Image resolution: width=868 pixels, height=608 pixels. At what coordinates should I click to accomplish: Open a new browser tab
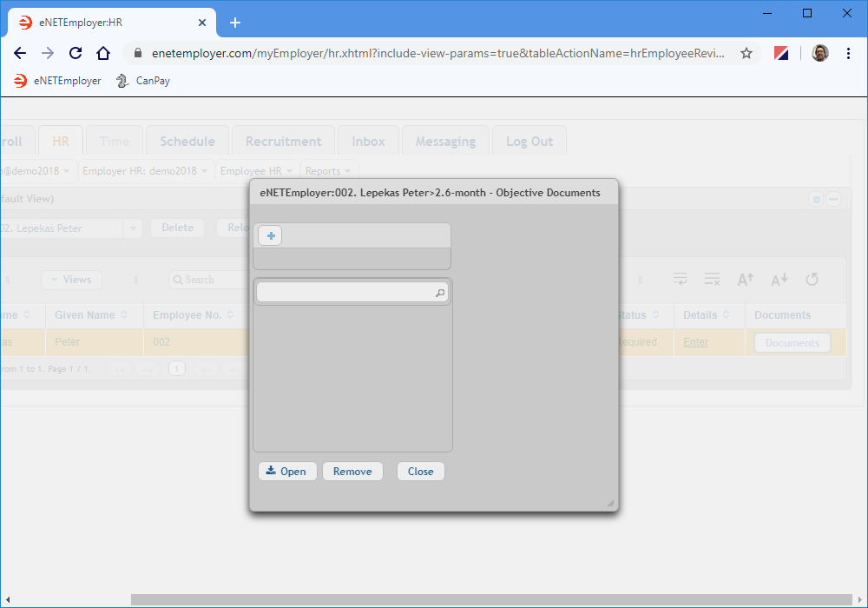[235, 23]
